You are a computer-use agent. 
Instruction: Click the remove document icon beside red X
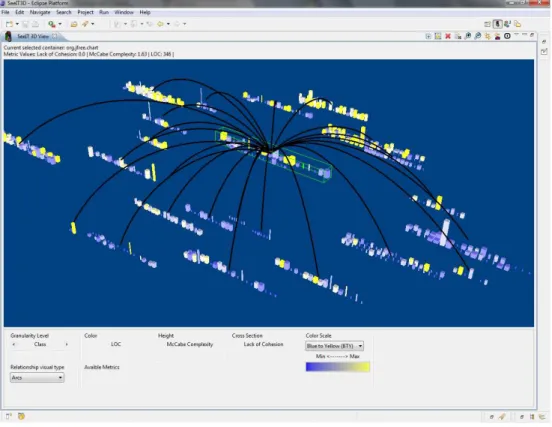458,36
